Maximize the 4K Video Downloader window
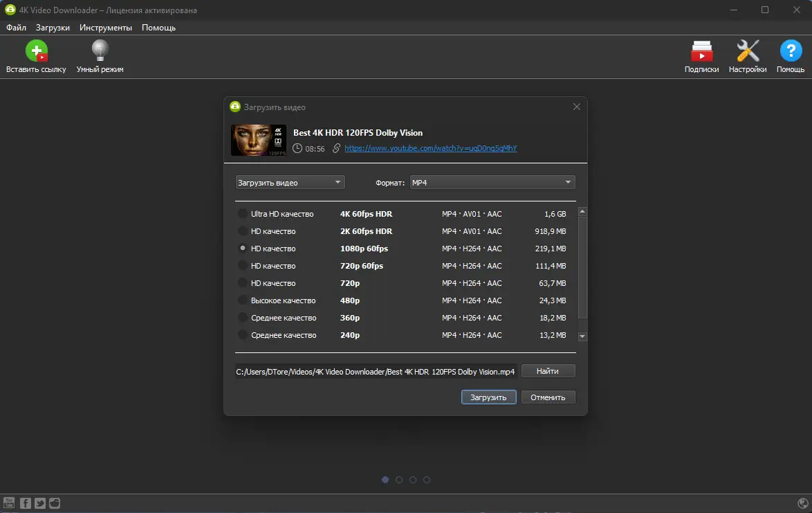The height and width of the screenshot is (513, 812). click(x=765, y=10)
